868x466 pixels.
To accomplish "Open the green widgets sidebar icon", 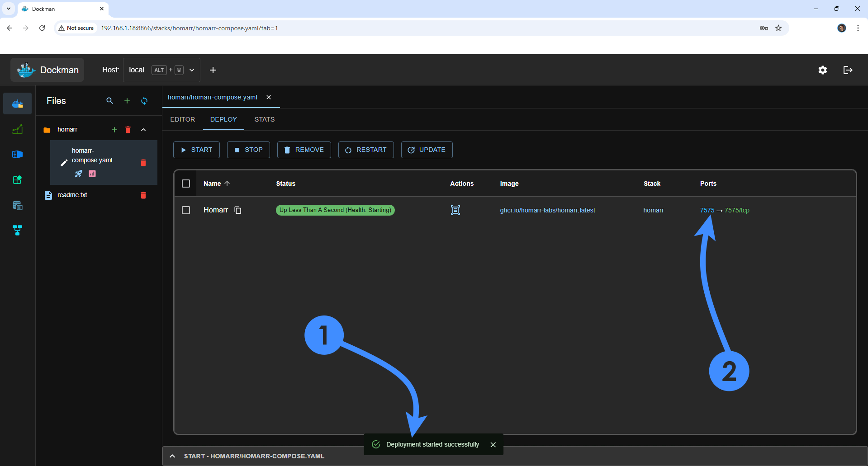I will tap(18, 180).
